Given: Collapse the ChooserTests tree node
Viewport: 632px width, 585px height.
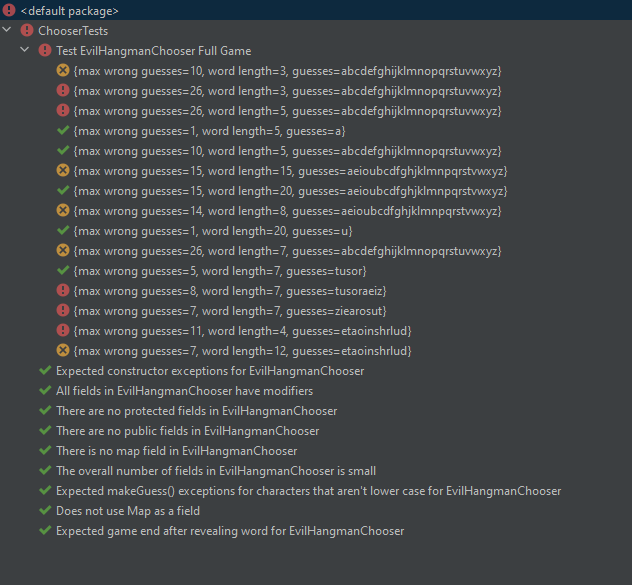Looking at the screenshot, I should 9,30.
